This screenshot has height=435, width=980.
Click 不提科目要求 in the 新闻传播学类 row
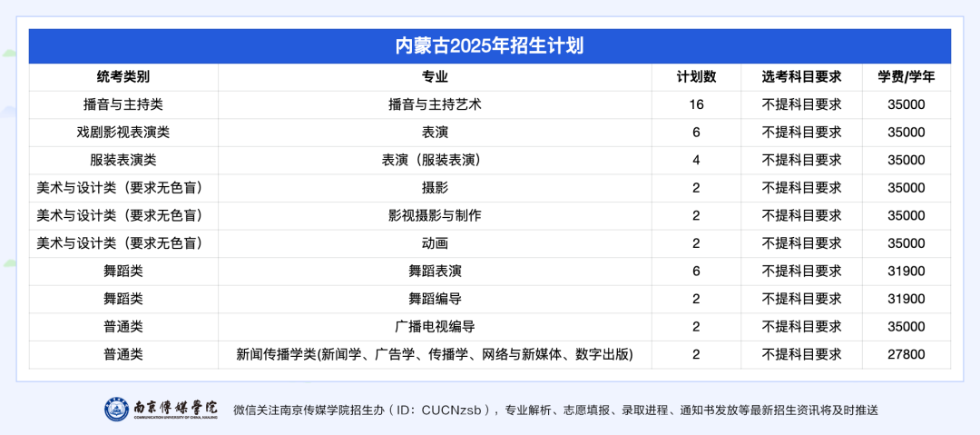tap(802, 354)
